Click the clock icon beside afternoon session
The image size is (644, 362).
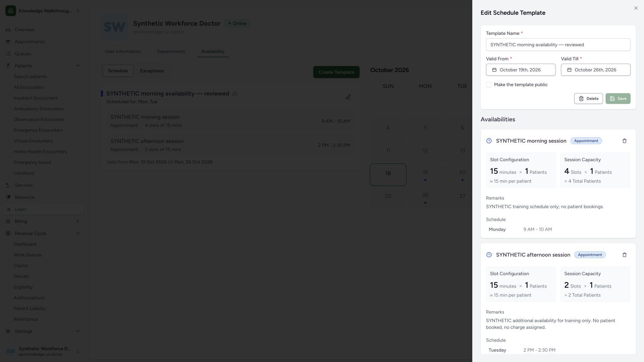click(489, 255)
